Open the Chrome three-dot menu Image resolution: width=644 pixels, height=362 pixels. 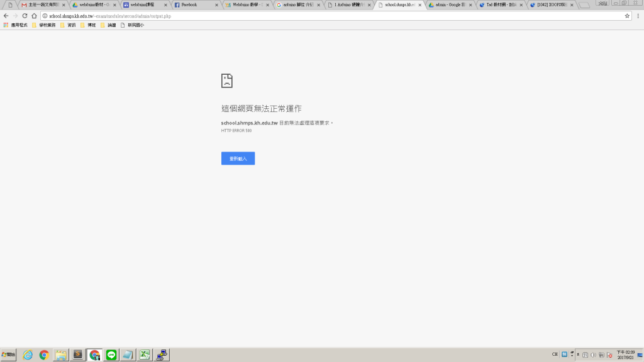point(638,16)
